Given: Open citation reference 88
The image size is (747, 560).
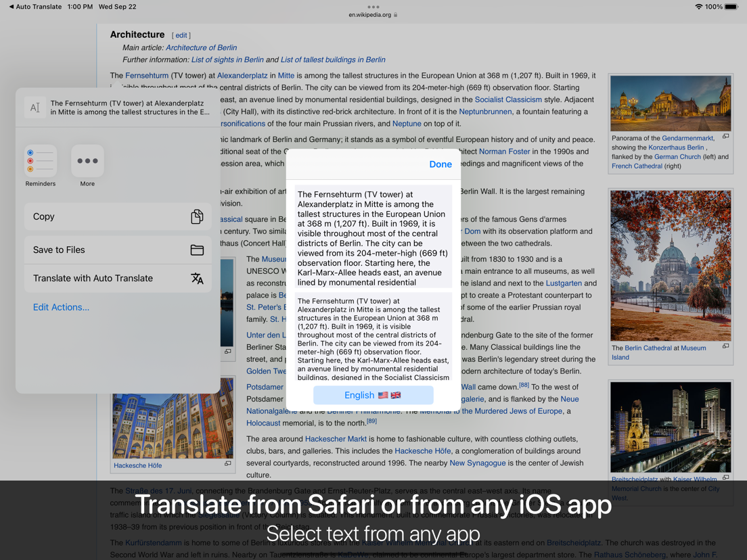Looking at the screenshot, I should (x=524, y=385).
